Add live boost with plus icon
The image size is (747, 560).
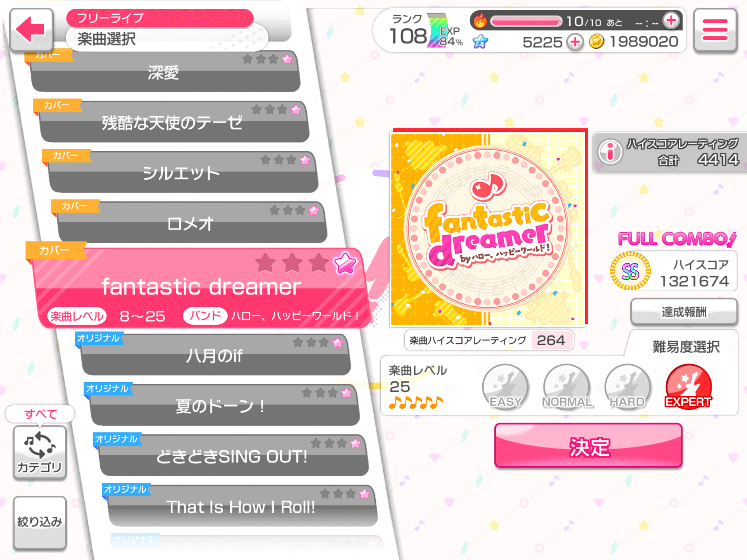coord(671,21)
